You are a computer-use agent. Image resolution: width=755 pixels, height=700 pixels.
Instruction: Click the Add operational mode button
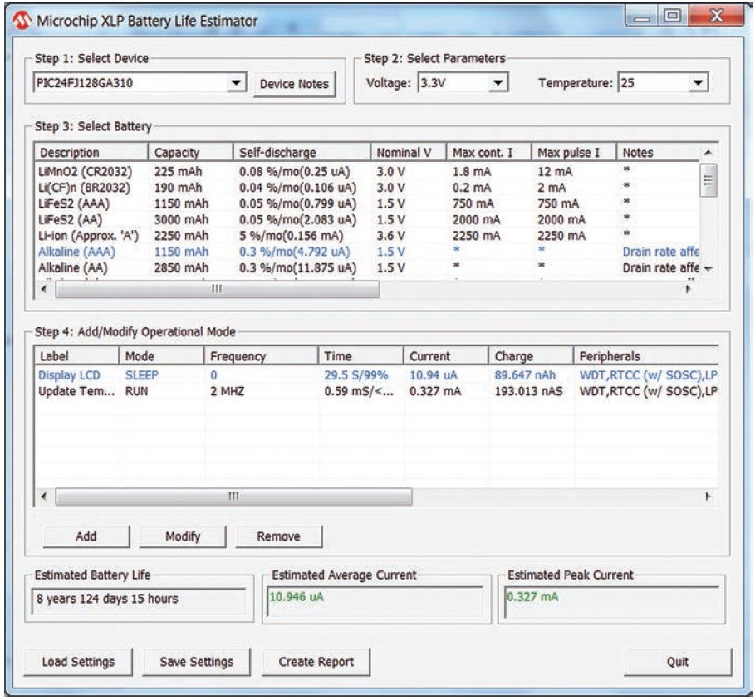coord(86,536)
